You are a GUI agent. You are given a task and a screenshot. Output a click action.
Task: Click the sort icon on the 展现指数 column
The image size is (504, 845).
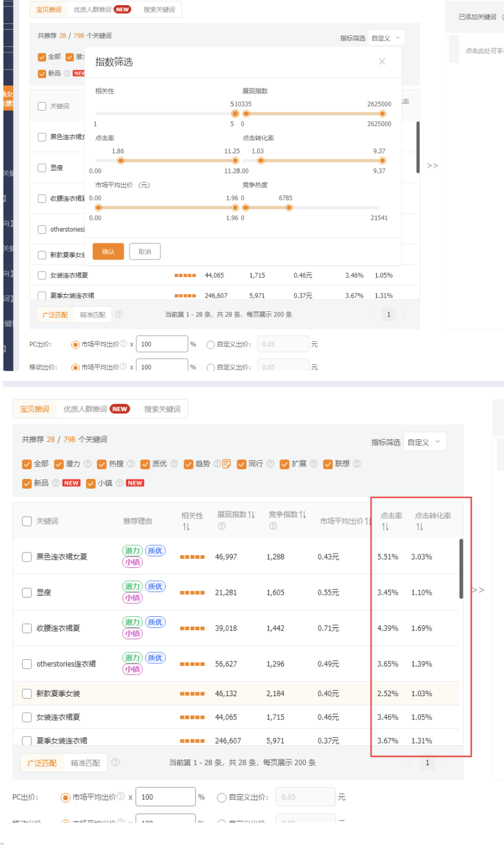[250, 513]
